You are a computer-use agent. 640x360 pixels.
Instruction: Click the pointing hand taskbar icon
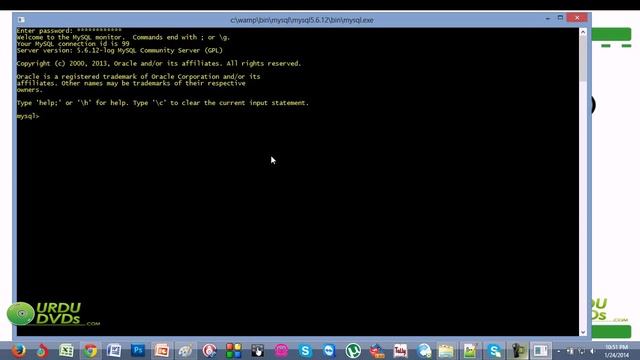pyautogui.click(x=257, y=351)
